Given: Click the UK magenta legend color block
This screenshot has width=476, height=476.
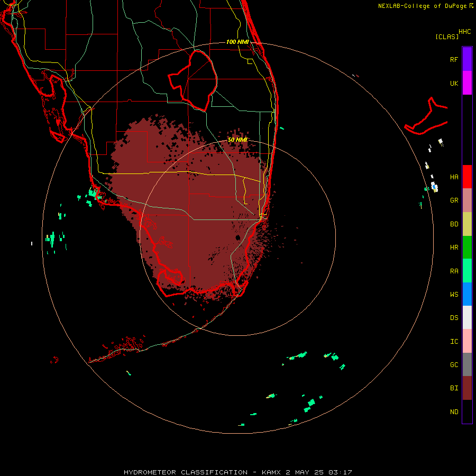Looking at the screenshot, I should (x=467, y=83).
